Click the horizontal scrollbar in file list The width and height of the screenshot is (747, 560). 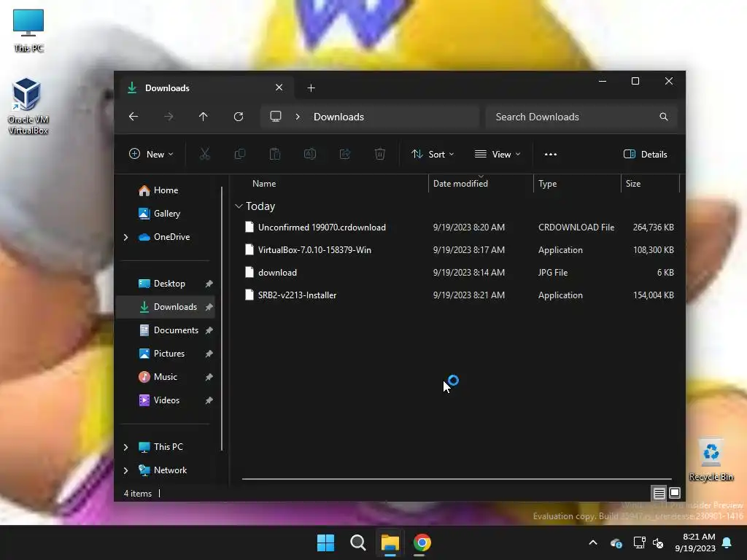tap(457, 479)
